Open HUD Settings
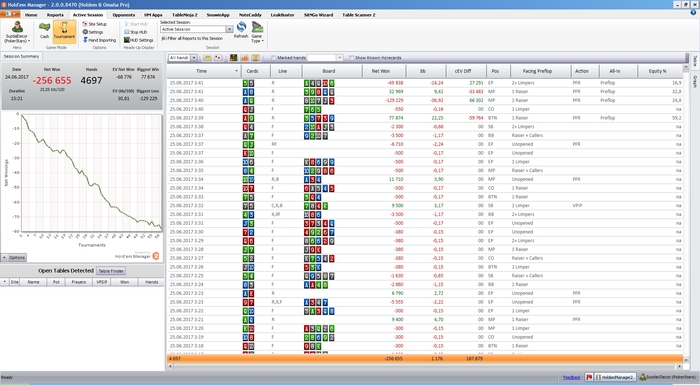Viewport: 700px width, 385px height. (x=138, y=40)
